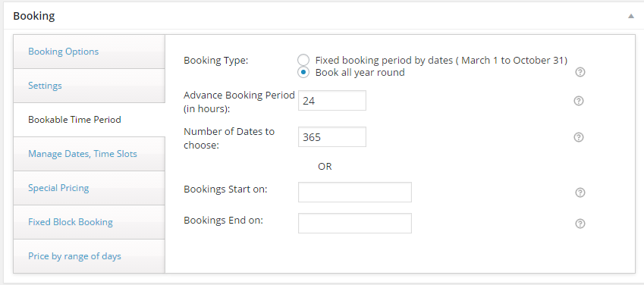Collapse the Booking panel with arrow
Image resolution: width=644 pixels, height=285 pixels.
[x=631, y=17]
